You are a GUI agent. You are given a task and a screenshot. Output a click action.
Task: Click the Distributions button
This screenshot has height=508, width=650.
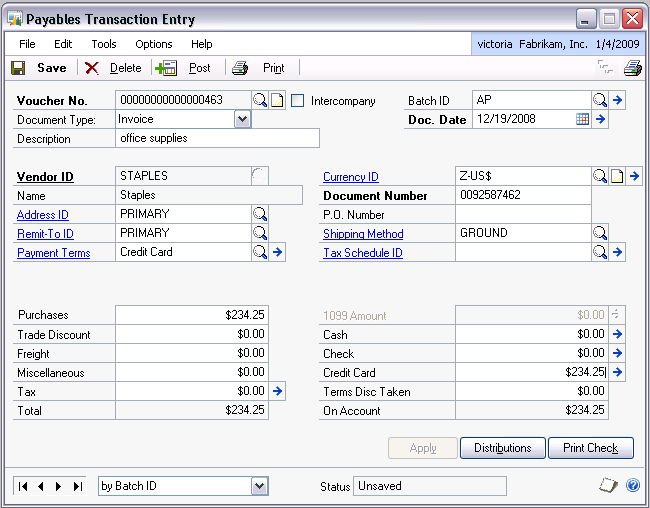(x=502, y=448)
